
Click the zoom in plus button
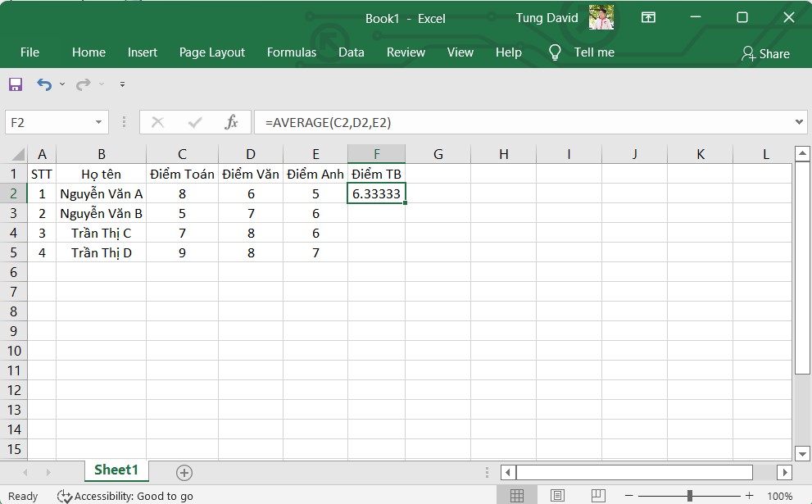coord(750,496)
